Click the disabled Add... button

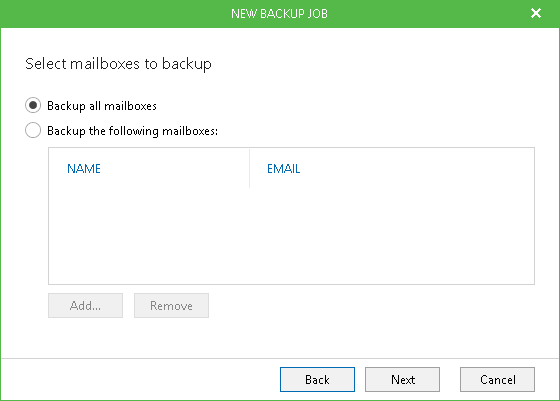pos(85,306)
